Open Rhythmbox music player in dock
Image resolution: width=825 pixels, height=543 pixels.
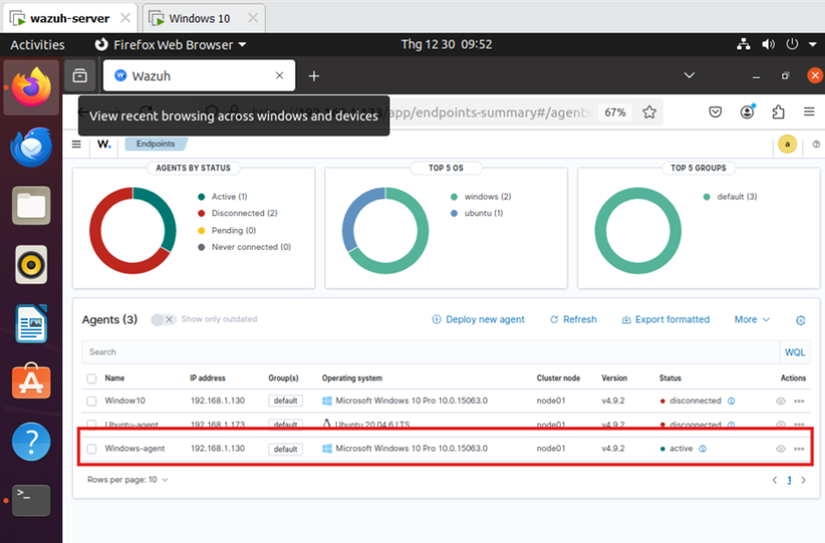pos(31,265)
